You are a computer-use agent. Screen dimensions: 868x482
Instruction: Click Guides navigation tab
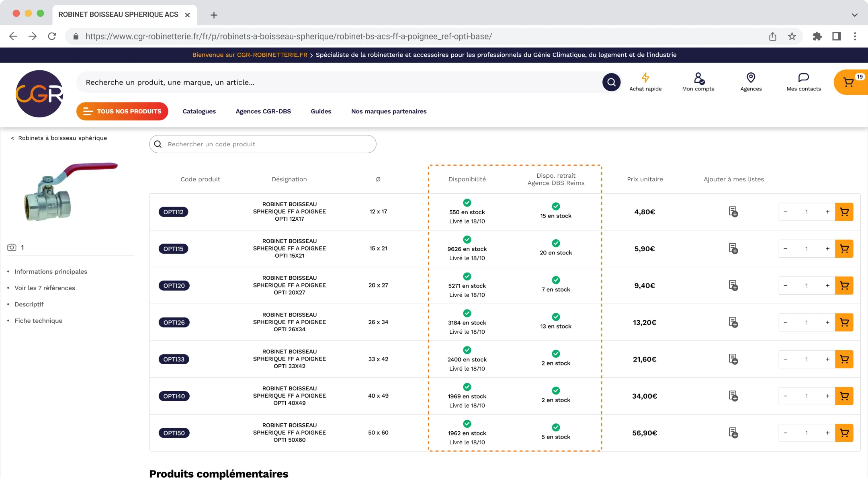[320, 111]
